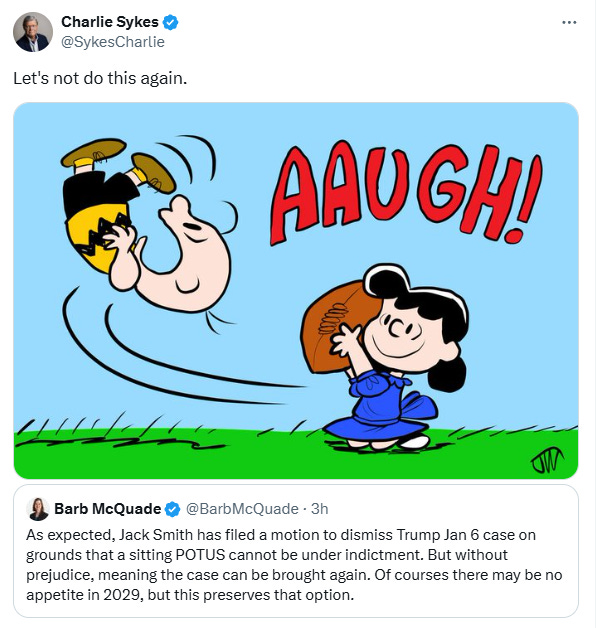597x628 pixels.
Task: Click Barb McQuade's small avatar
Action: [38, 509]
